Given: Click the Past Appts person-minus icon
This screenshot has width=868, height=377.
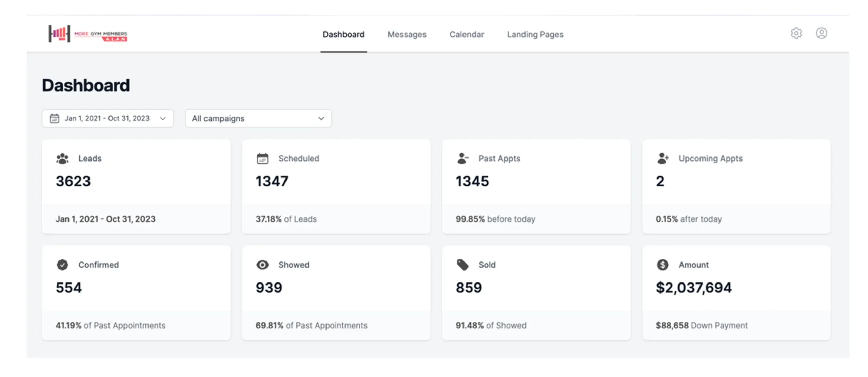Looking at the screenshot, I should (462, 159).
